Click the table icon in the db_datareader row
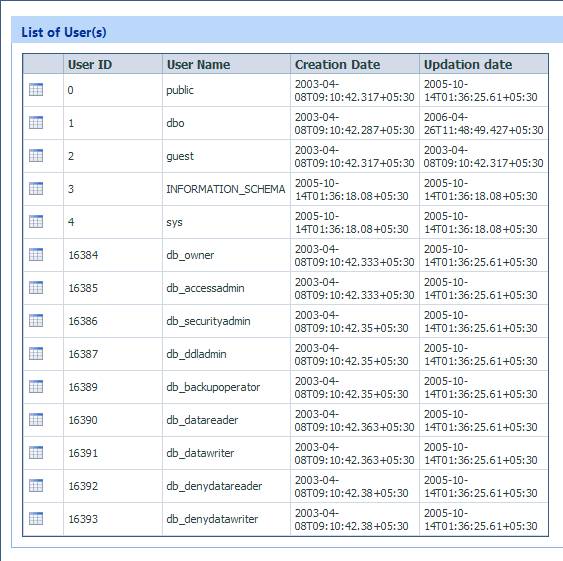The height and width of the screenshot is (561, 563). pos(36,419)
